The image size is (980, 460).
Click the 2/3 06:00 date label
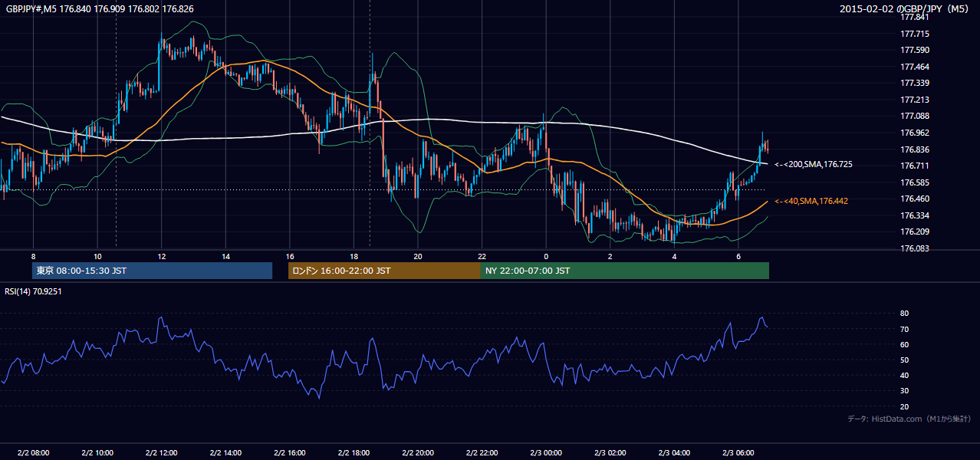tap(738, 452)
